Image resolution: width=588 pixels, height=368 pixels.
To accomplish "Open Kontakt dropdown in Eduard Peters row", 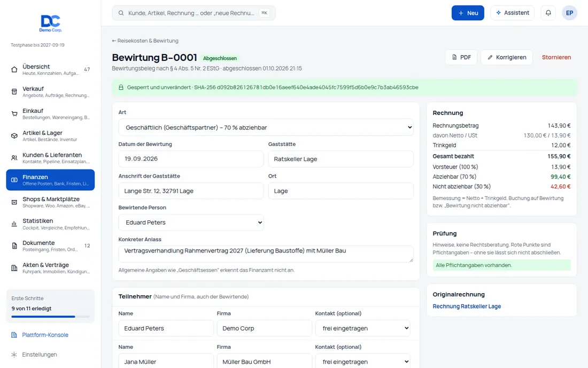I will click(x=362, y=328).
